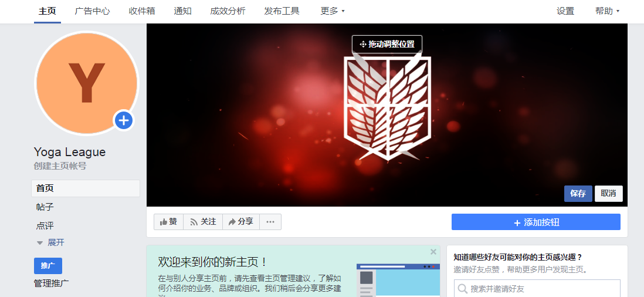Follow the page via 关注 button
This screenshot has width=644, height=297.
203,222
